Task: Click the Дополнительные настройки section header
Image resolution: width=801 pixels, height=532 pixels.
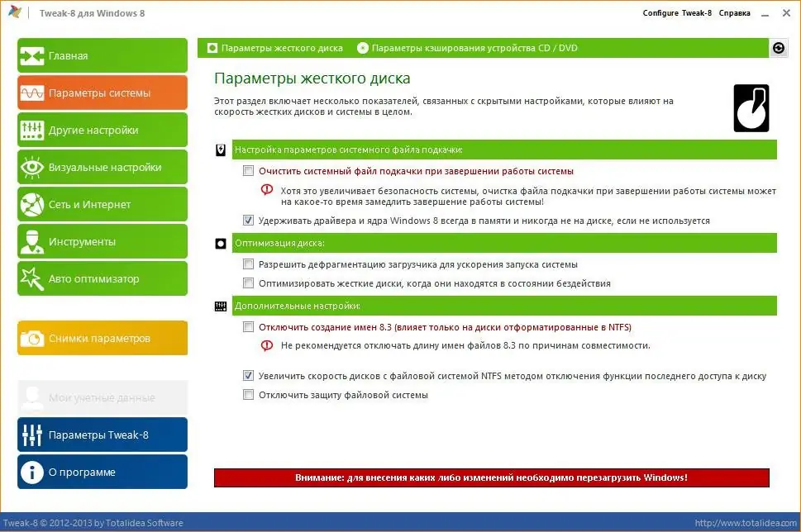Action: (x=504, y=306)
